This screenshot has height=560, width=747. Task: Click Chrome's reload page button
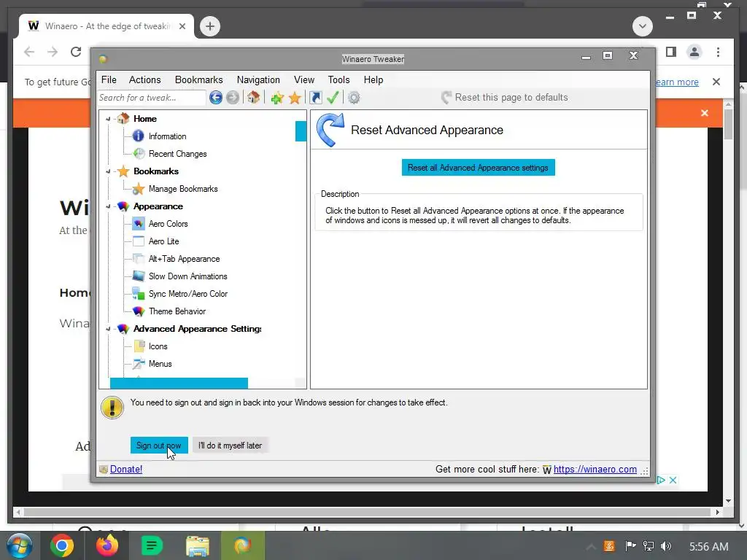point(76,52)
